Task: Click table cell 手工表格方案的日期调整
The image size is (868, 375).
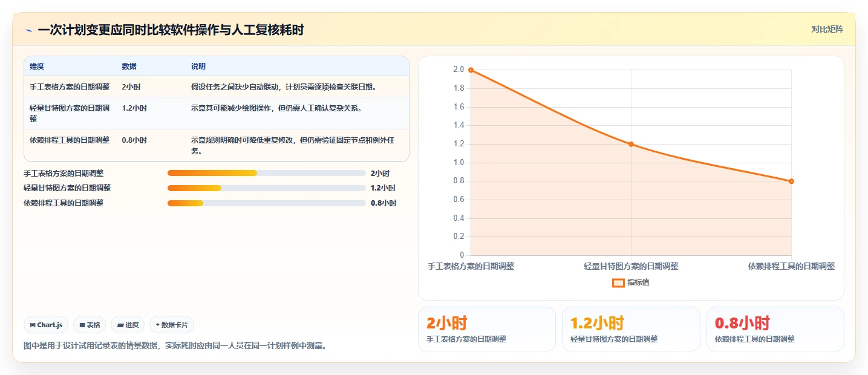Action: [70, 86]
